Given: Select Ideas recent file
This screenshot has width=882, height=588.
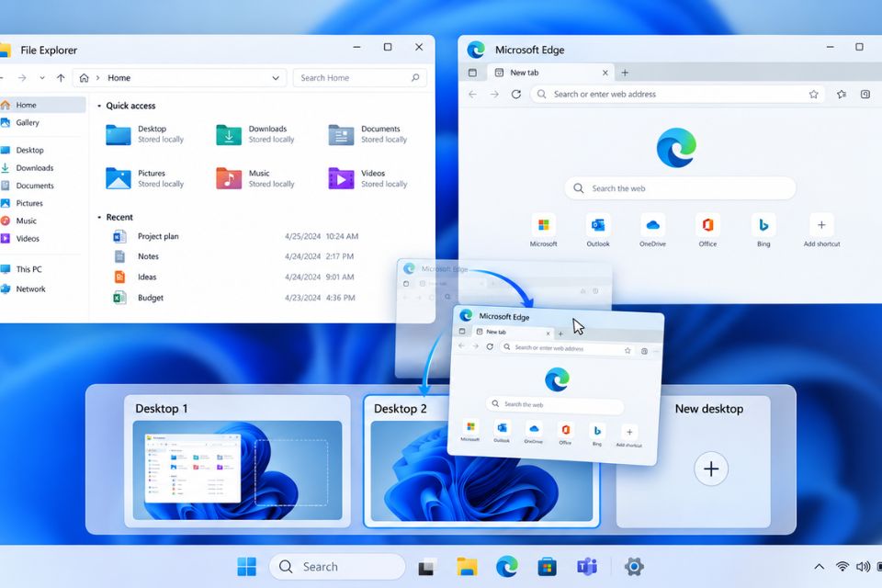Looking at the screenshot, I should pos(236,277).
